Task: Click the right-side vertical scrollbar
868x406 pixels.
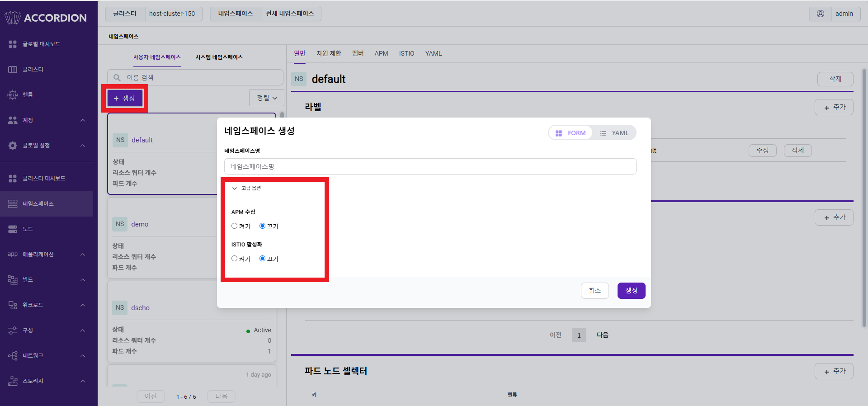Action: pos(864,198)
